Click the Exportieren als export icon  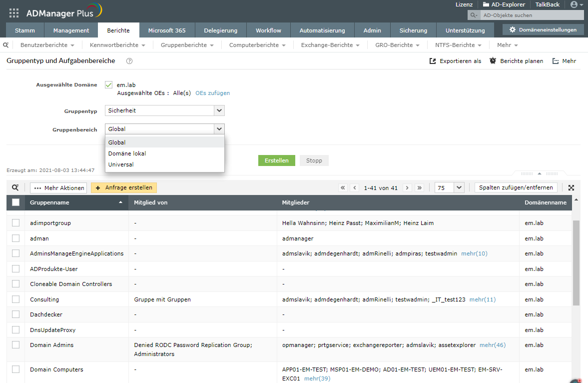pyautogui.click(x=432, y=61)
